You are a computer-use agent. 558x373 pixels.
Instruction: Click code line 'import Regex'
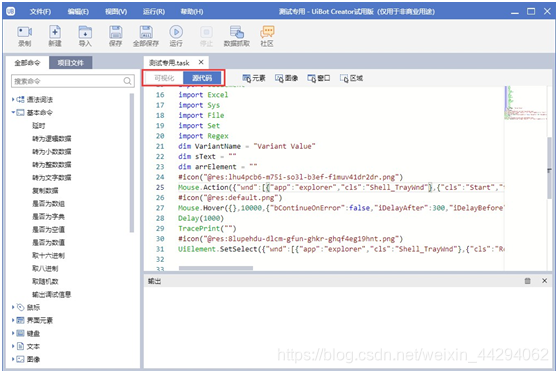click(203, 136)
